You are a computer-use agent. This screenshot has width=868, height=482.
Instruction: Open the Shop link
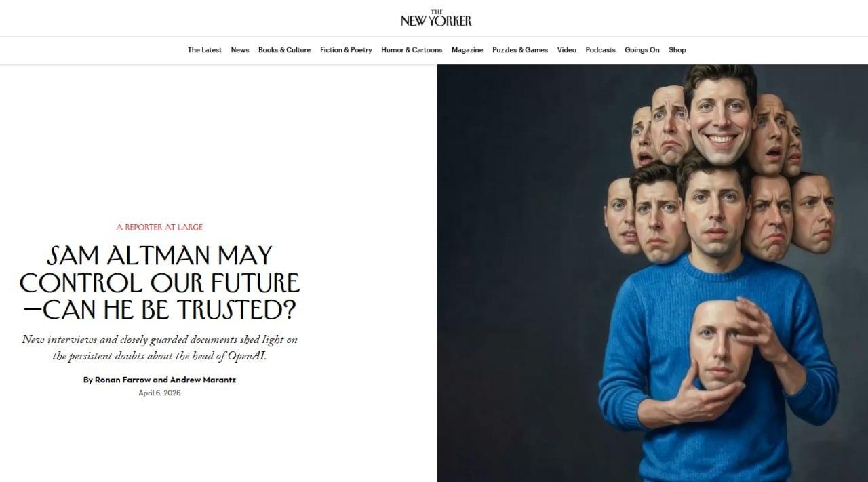[677, 50]
